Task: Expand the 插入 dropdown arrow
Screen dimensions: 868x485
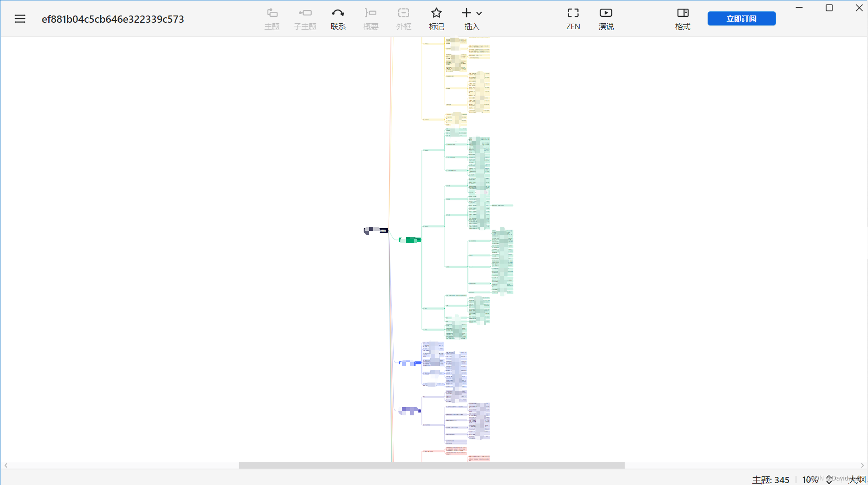Action: 479,14
